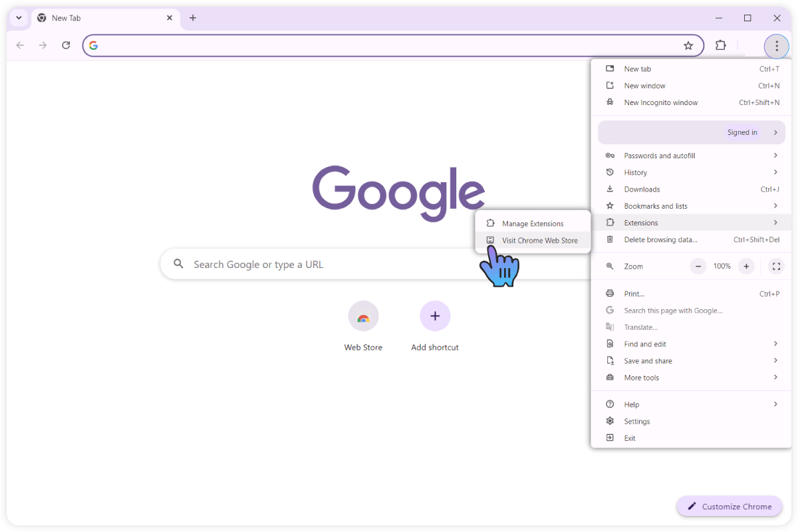Expand the History submenu
798x532 pixels.
pyautogui.click(x=692, y=172)
